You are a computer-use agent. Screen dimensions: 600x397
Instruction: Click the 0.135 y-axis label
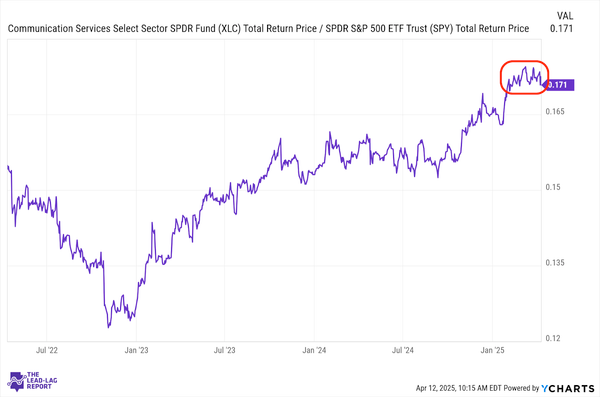[x=555, y=263]
